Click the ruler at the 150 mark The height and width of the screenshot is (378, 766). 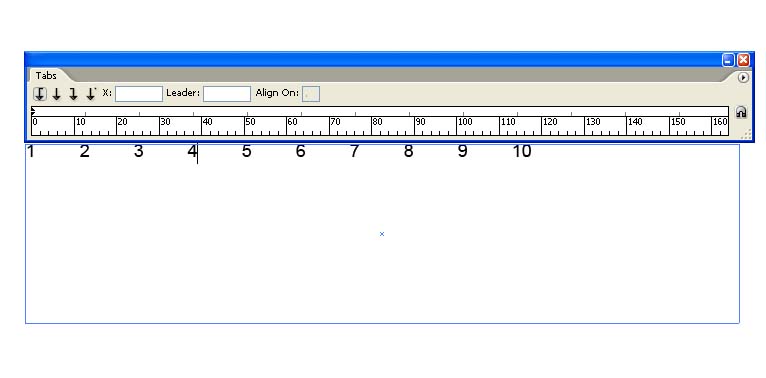click(x=678, y=122)
